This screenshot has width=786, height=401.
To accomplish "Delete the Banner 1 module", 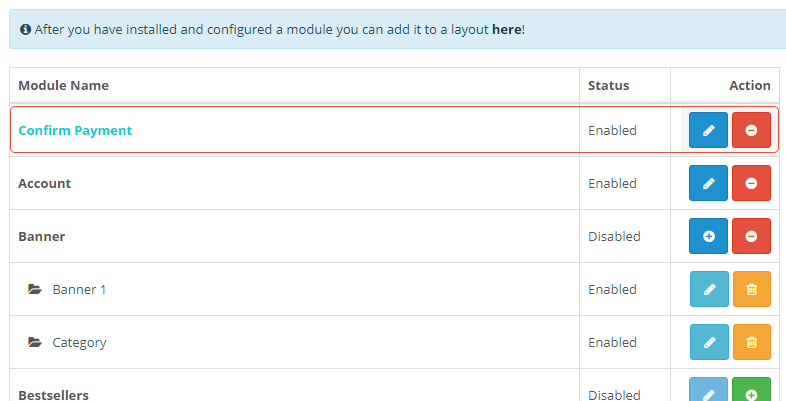I will [752, 289].
